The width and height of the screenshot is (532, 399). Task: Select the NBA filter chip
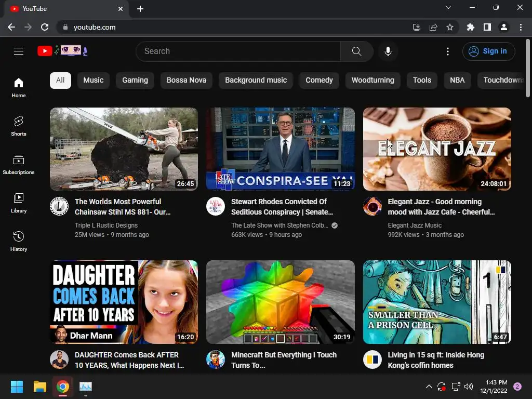[x=457, y=81]
